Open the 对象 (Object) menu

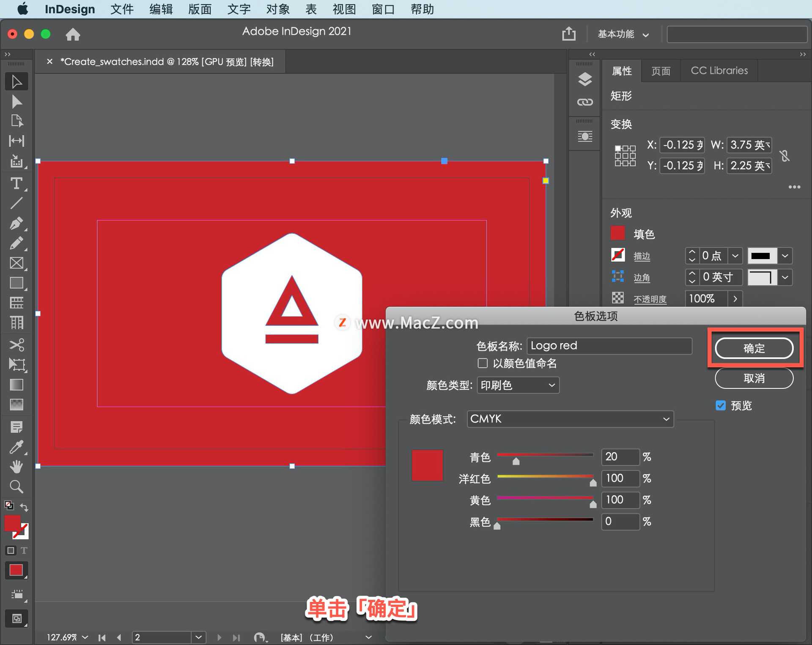tap(277, 9)
